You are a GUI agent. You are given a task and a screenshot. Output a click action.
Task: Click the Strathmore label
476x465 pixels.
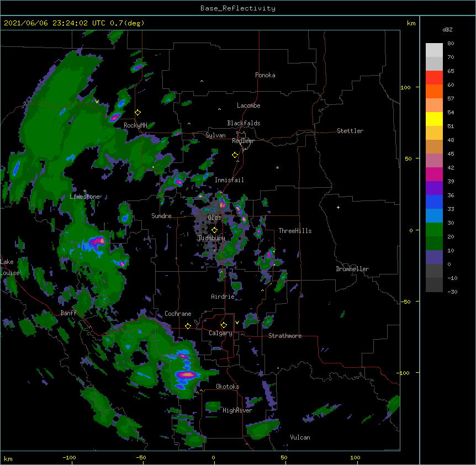(285, 336)
